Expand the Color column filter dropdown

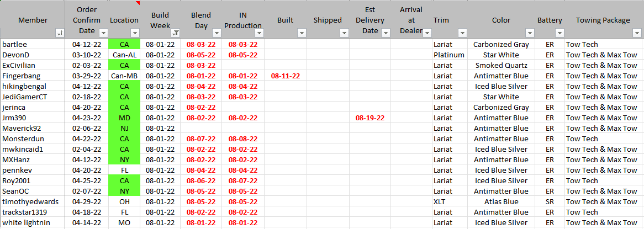(529, 33)
